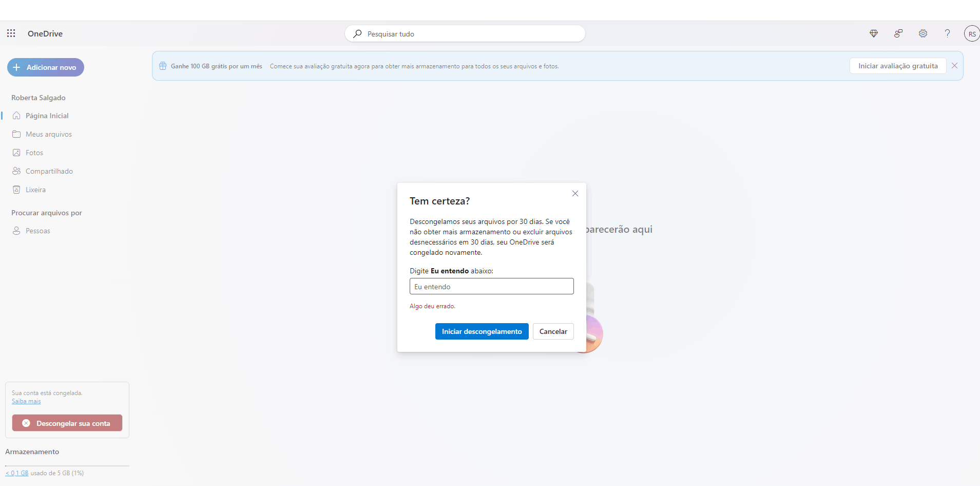Click the Algo deu errado error text
Screen dimensions: 980x486
[432, 306]
